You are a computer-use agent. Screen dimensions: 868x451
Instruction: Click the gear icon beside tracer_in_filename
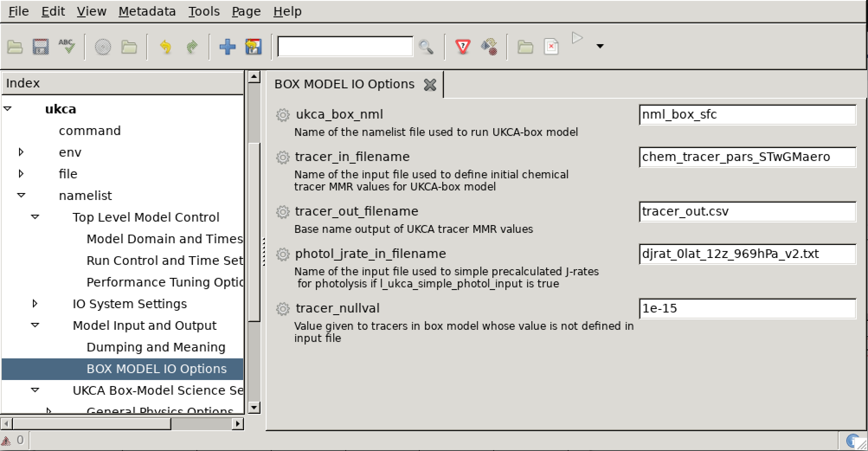click(x=283, y=158)
